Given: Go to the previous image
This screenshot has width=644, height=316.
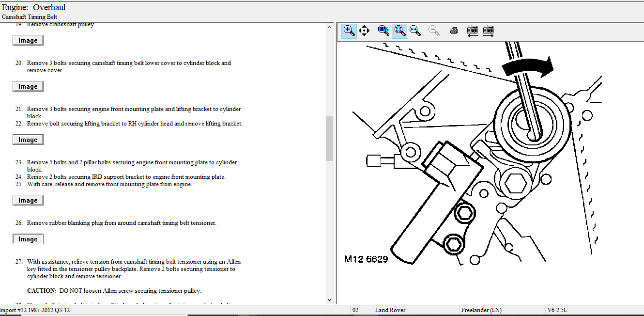Looking at the screenshot, I should (473, 31).
